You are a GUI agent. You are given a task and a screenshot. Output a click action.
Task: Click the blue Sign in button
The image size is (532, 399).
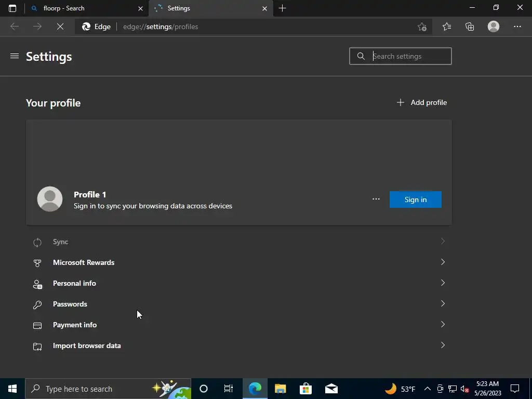pos(415,199)
